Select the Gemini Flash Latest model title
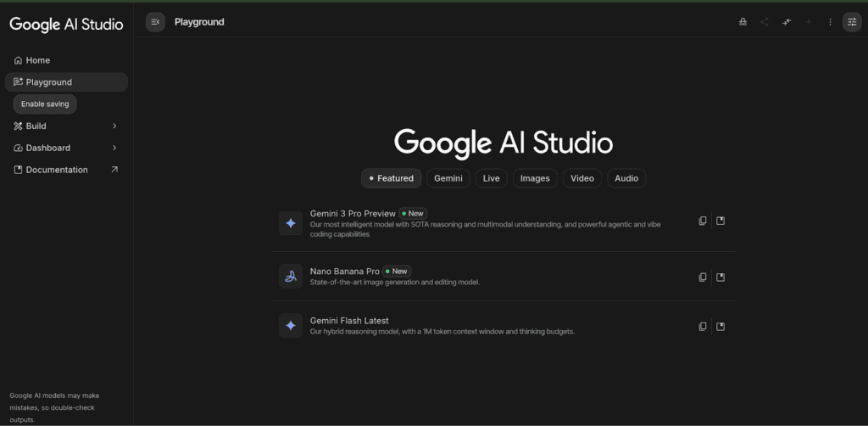Image resolution: width=868 pixels, height=426 pixels. pos(349,321)
